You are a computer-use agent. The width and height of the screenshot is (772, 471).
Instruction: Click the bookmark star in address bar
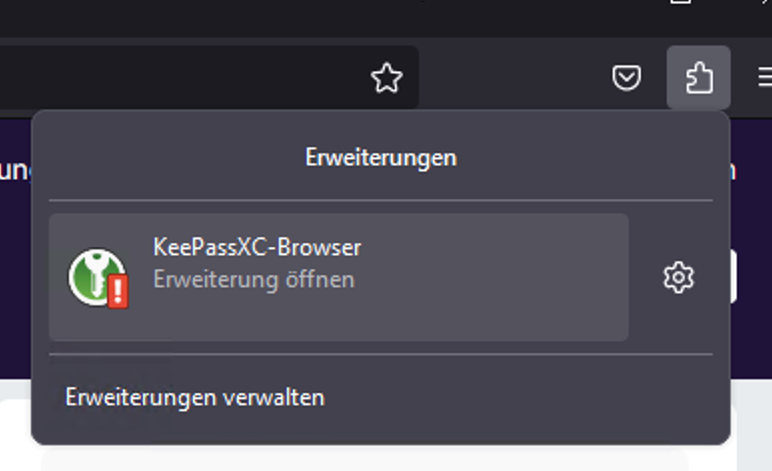tap(386, 78)
